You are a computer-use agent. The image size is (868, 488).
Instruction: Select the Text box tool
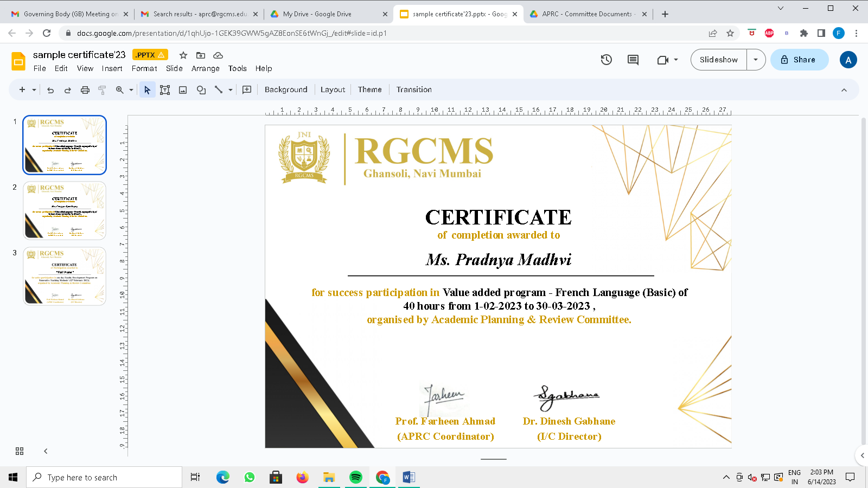tap(165, 90)
